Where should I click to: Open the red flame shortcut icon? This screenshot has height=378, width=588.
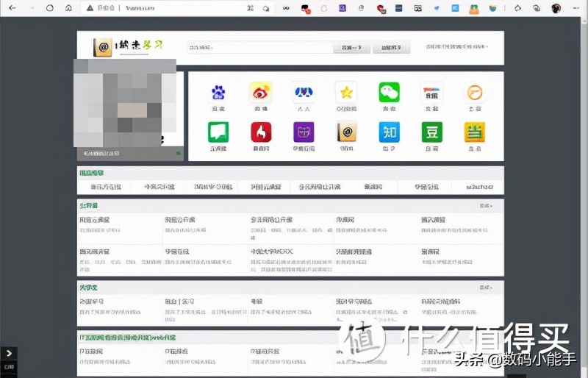tap(261, 132)
